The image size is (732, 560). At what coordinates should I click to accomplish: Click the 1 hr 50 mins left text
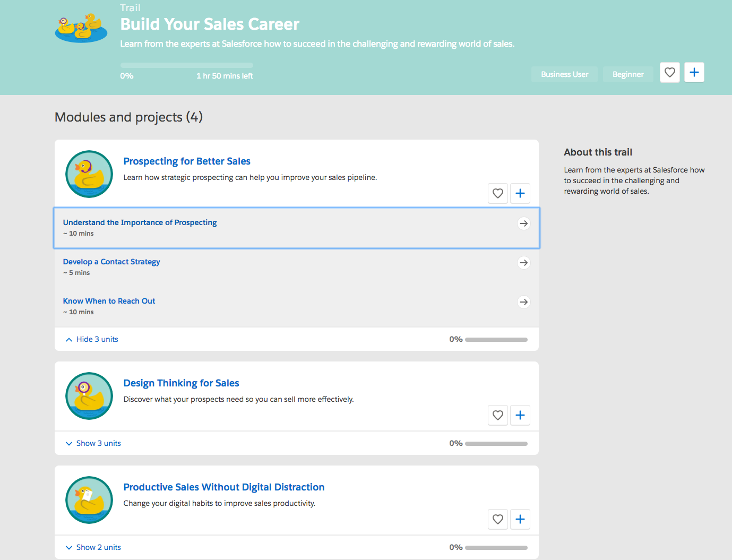pyautogui.click(x=225, y=76)
